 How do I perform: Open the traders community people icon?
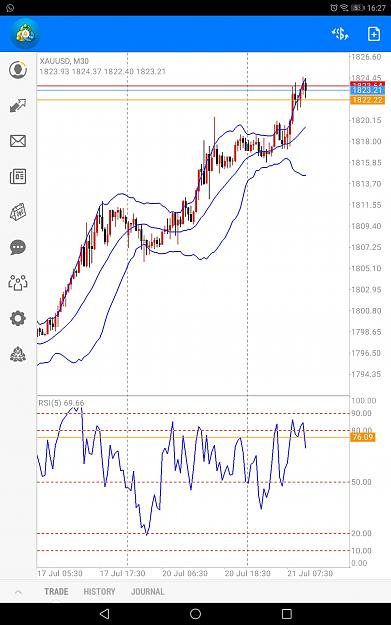[x=18, y=283]
